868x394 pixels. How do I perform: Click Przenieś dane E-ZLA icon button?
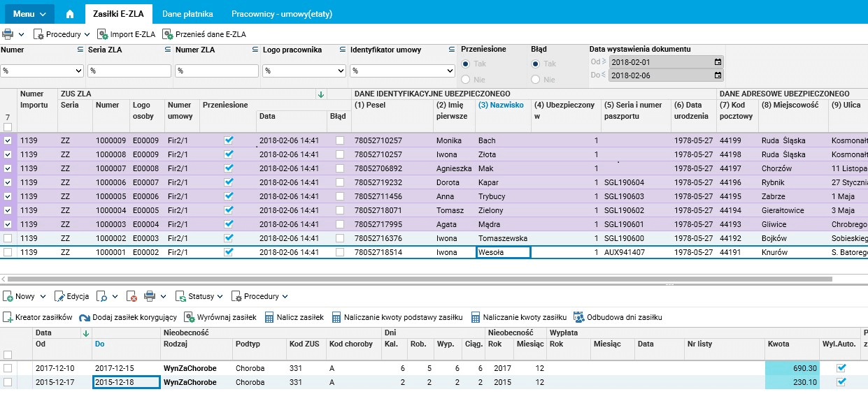pos(168,34)
